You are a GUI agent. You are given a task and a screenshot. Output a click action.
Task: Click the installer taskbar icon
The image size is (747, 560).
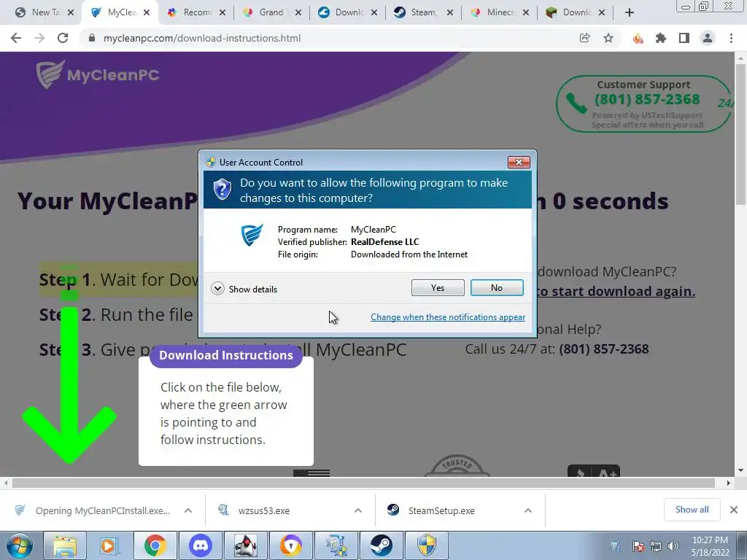(x=336, y=545)
